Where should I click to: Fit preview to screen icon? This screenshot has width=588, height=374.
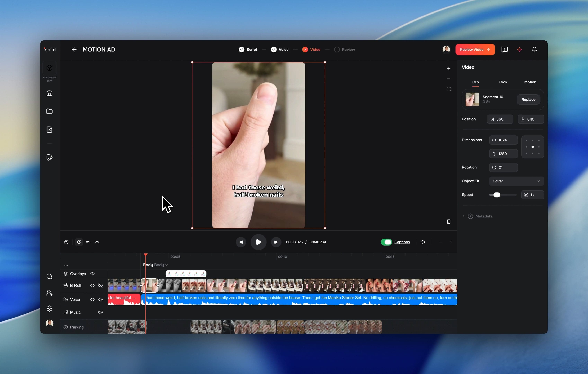tap(449, 89)
